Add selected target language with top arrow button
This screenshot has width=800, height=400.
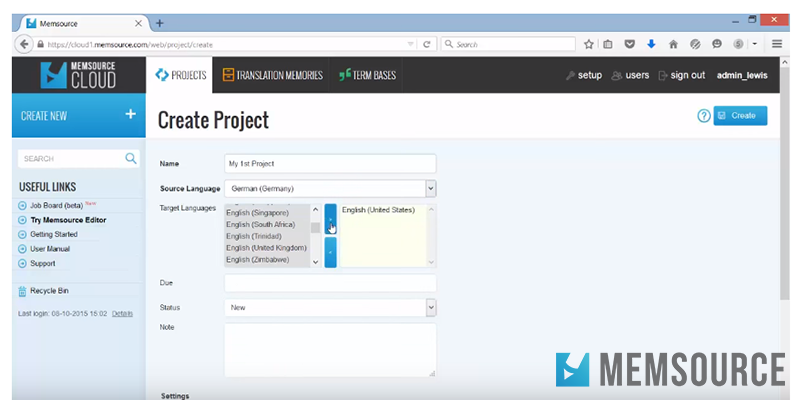(x=330, y=220)
